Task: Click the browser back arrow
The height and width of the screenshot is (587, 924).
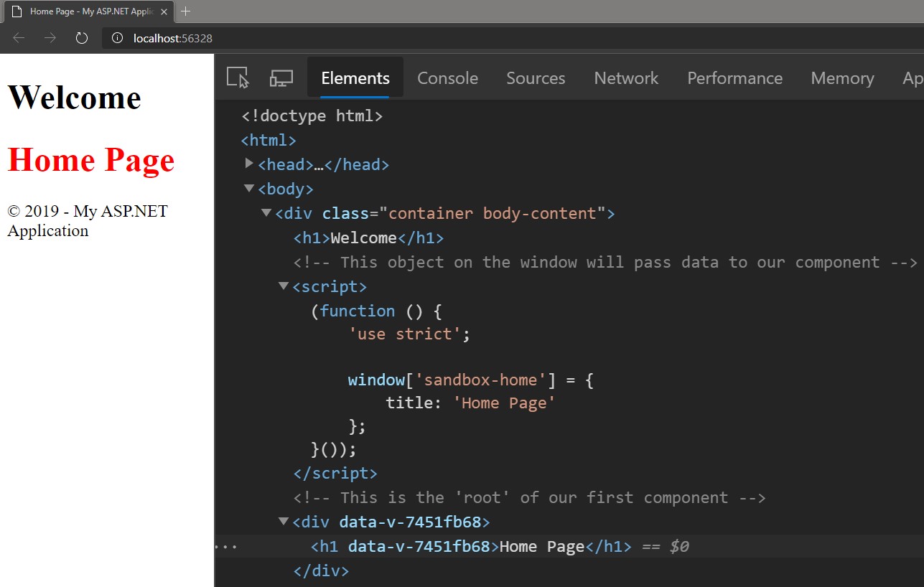Action: coord(19,38)
